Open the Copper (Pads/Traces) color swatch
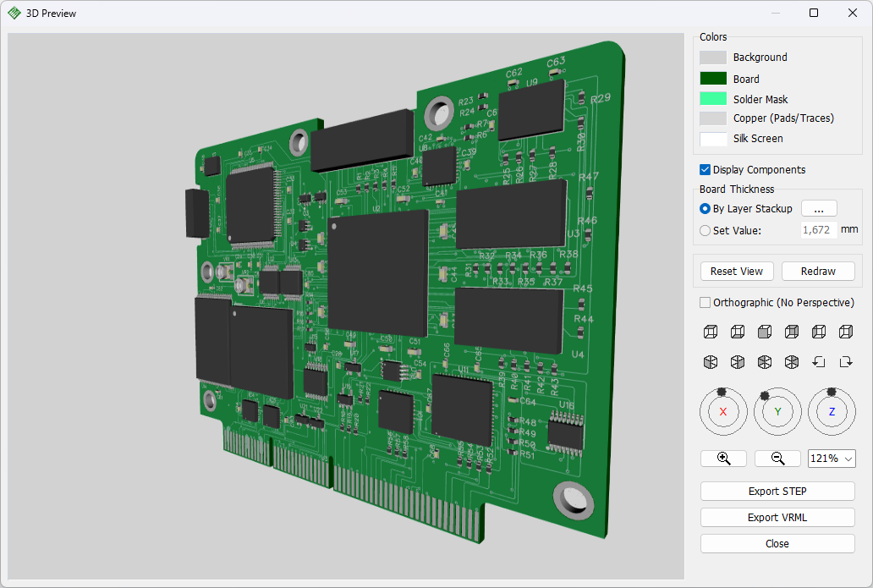This screenshot has height=588, width=873. coord(713,118)
